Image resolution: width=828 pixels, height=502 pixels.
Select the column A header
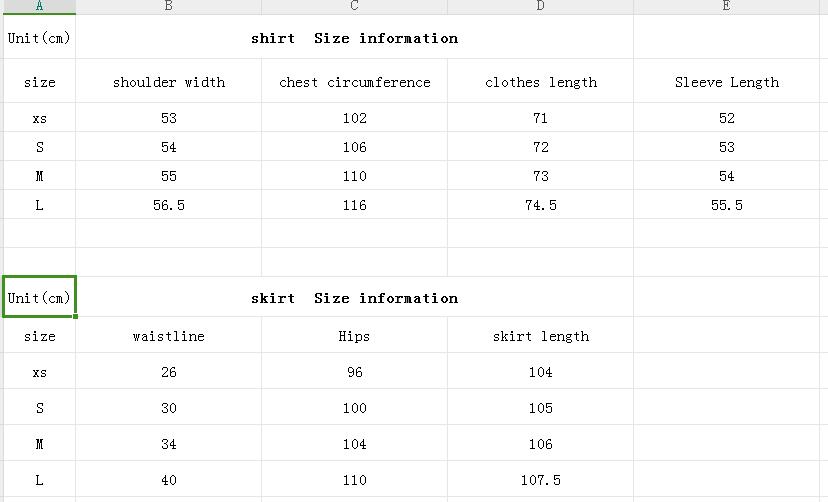39,6
